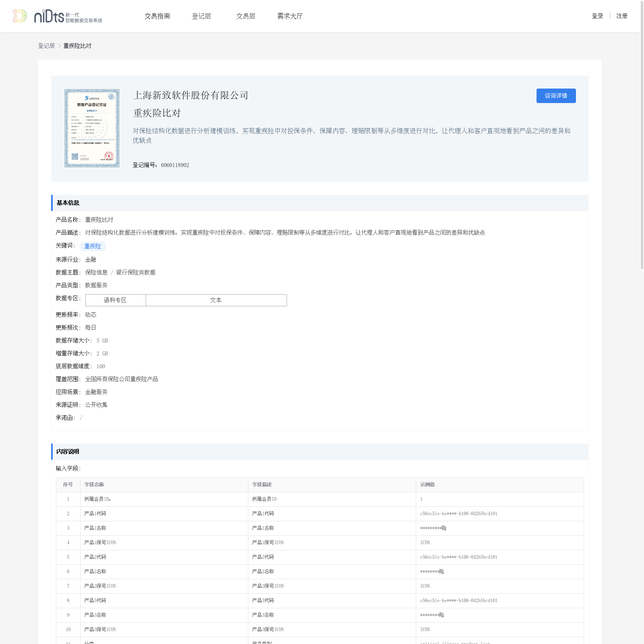Click the niDts logo icon

19,16
